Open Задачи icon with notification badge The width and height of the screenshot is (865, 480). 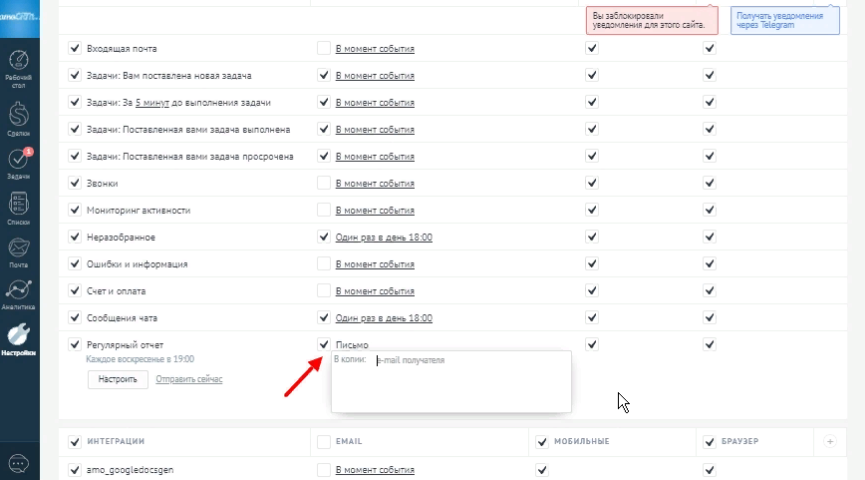click(18, 162)
